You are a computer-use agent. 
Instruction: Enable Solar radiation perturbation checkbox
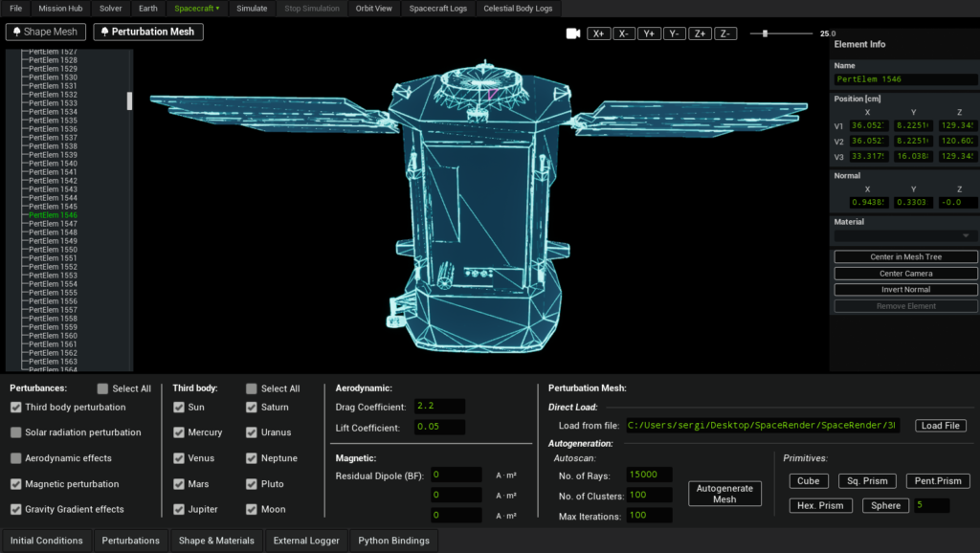click(16, 433)
